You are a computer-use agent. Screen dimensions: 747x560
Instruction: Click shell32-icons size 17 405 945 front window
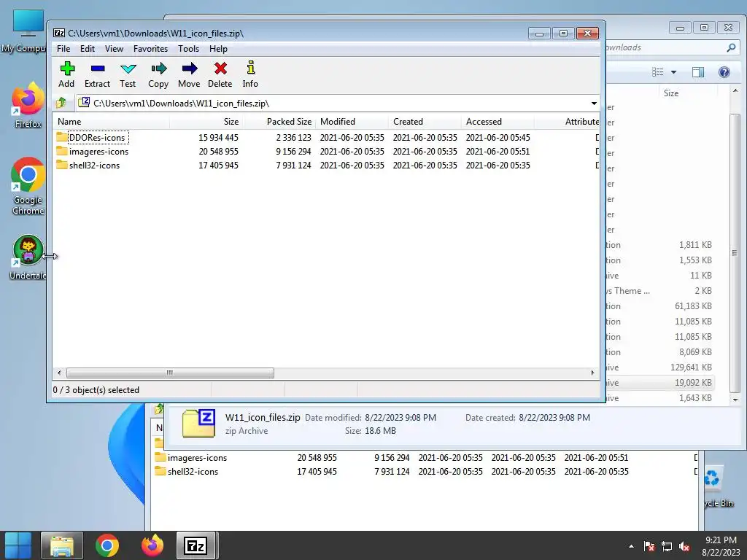point(219,166)
